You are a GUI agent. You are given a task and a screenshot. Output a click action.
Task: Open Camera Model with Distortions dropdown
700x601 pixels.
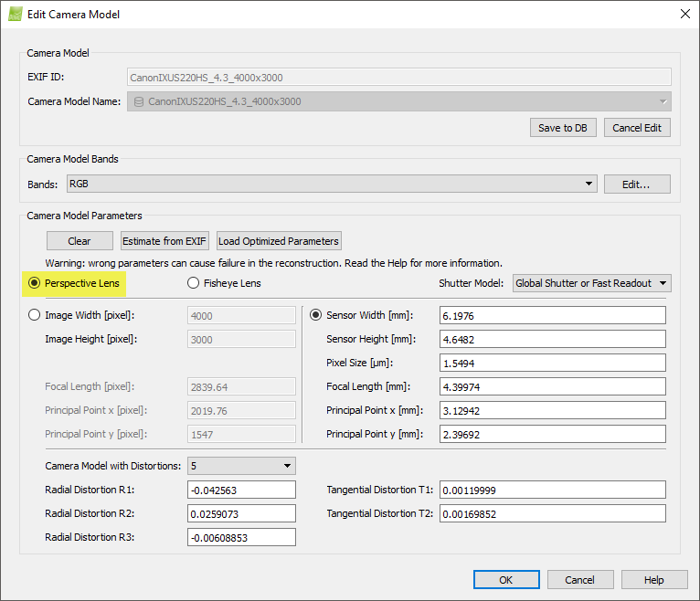tap(240, 466)
